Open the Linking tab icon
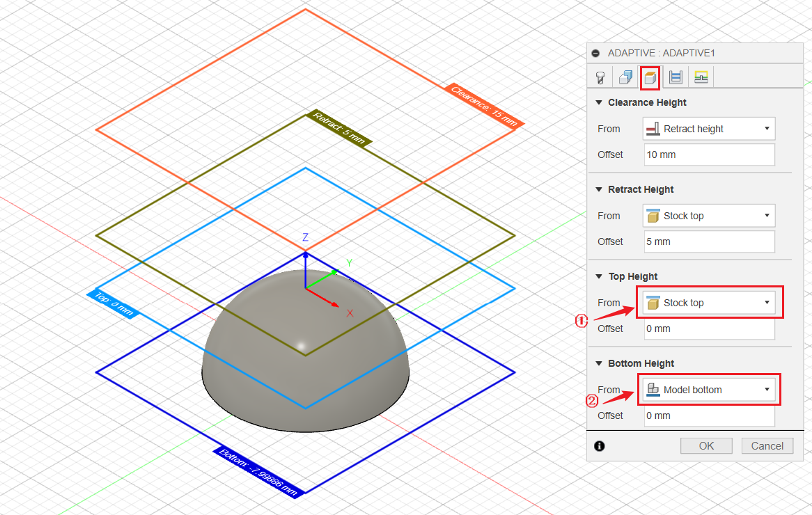The height and width of the screenshot is (515, 812). click(x=701, y=77)
